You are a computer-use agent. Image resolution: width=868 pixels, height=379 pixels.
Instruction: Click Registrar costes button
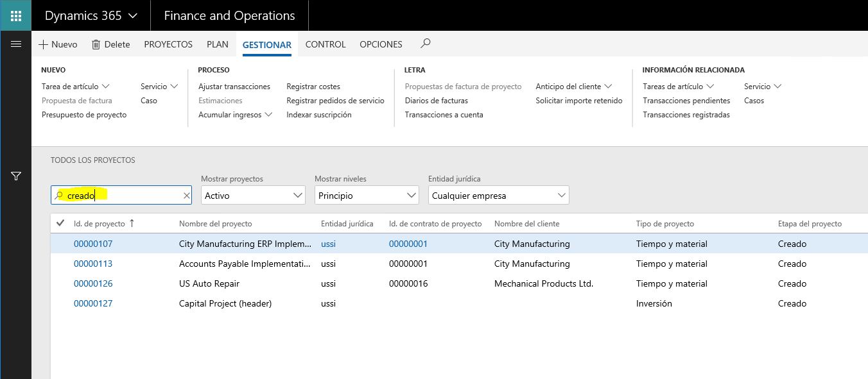tap(313, 87)
